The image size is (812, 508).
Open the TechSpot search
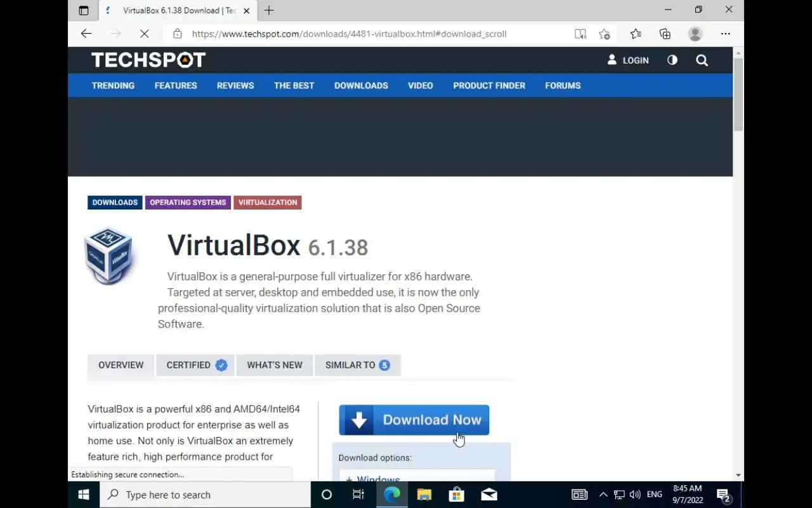click(702, 60)
